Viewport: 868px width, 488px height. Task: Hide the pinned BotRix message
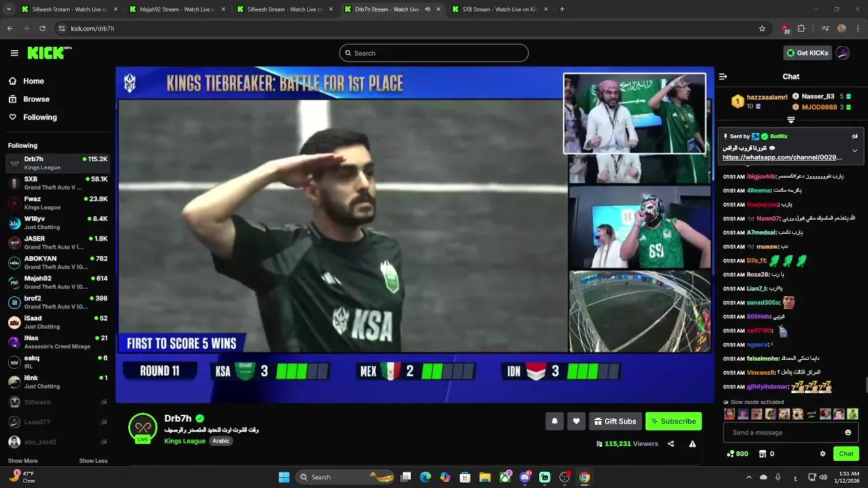click(x=854, y=136)
